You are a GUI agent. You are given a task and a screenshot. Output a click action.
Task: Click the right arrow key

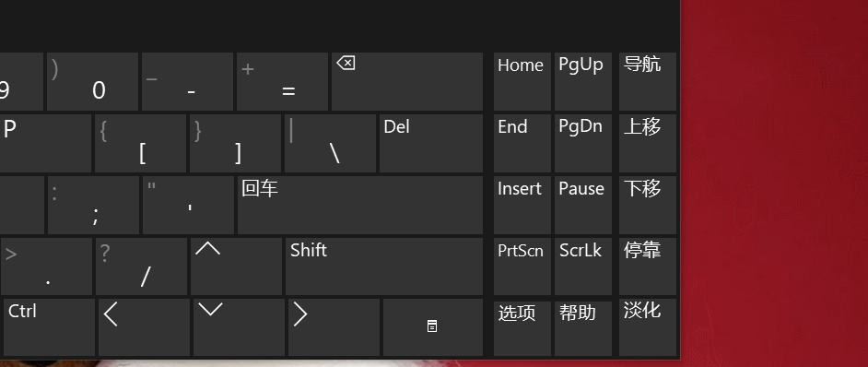coord(334,327)
